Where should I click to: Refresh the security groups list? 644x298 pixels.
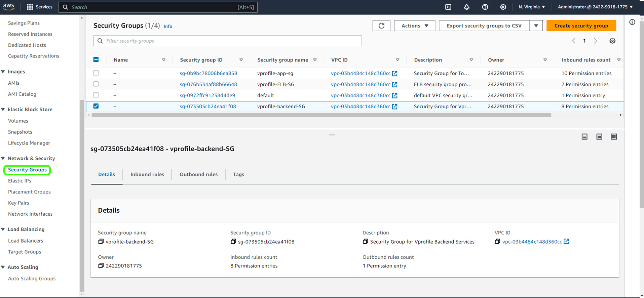pyautogui.click(x=381, y=26)
